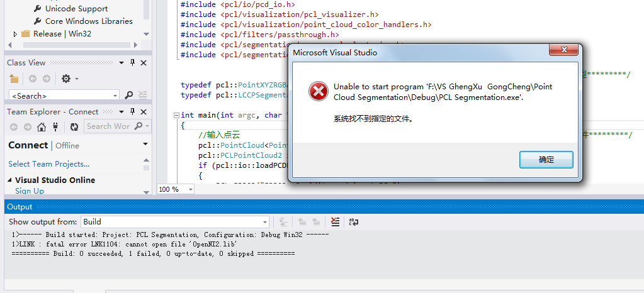Click the Select Team Projects link
Image resolution: width=644 pixels, height=293 pixels.
pyautogui.click(x=49, y=164)
